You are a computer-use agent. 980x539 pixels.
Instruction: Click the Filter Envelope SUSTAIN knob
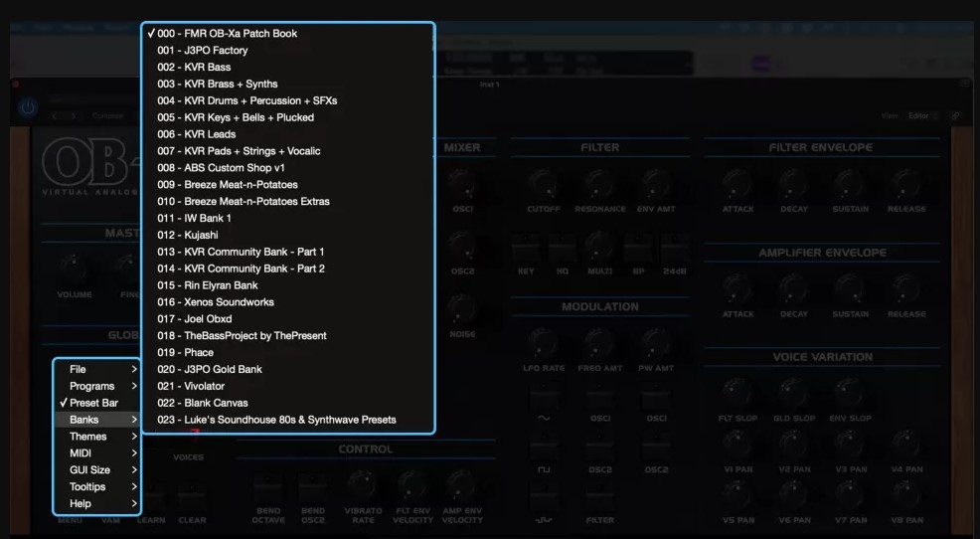pyautogui.click(x=850, y=183)
